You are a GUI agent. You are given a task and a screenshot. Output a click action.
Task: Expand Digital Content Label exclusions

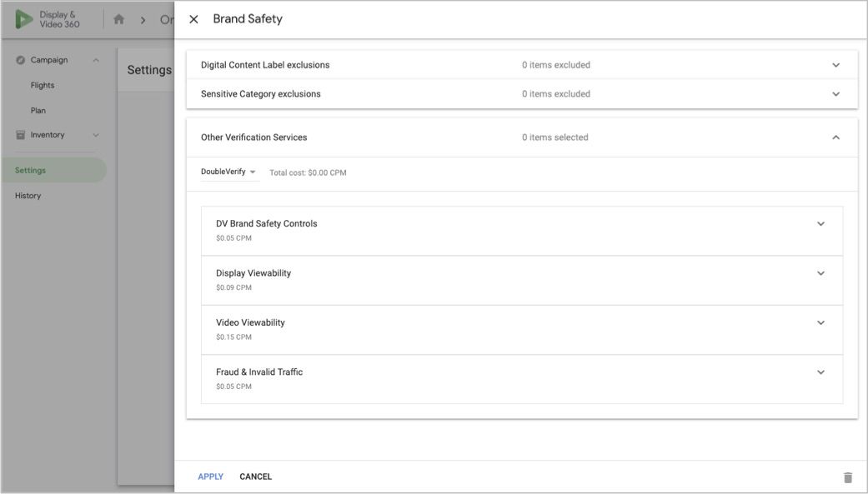(x=836, y=65)
